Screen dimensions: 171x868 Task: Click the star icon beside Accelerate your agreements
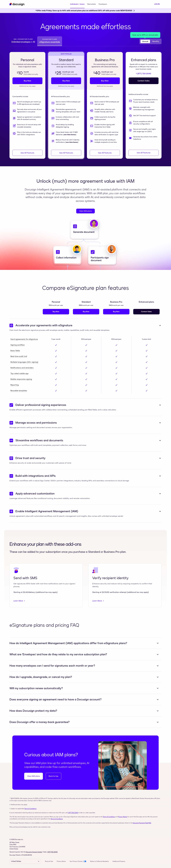pyautogui.click(x=11, y=325)
